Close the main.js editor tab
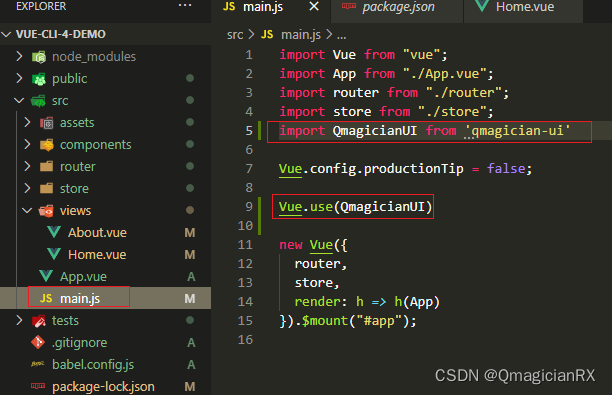This screenshot has height=395, width=612. pos(314,6)
